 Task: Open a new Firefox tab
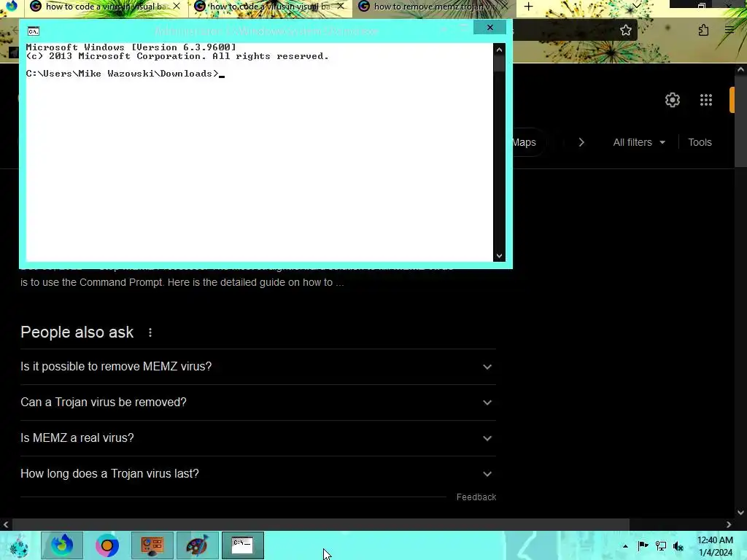click(x=528, y=7)
